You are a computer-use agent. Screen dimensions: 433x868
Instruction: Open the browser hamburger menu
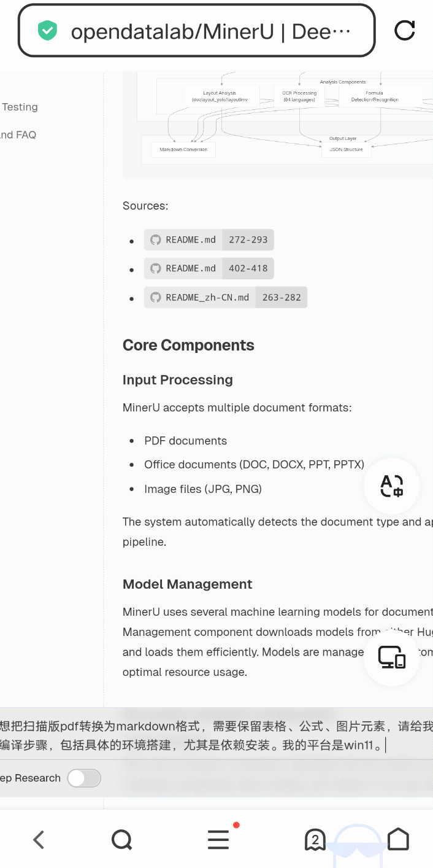[218, 839]
